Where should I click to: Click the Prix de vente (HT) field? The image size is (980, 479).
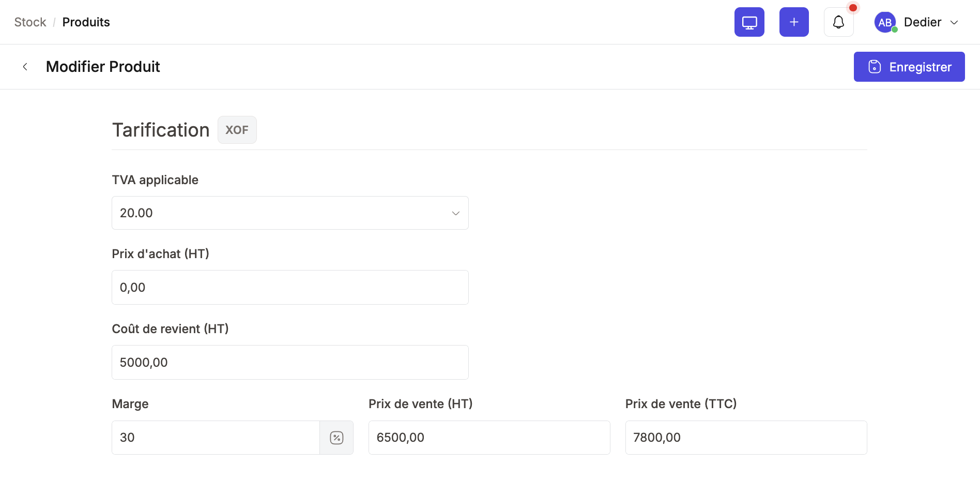(x=488, y=437)
